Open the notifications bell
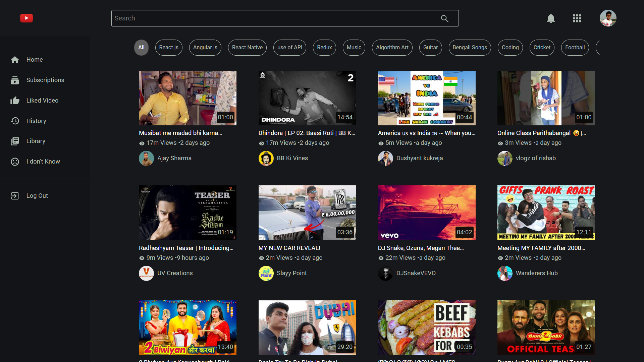 [x=550, y=18]
